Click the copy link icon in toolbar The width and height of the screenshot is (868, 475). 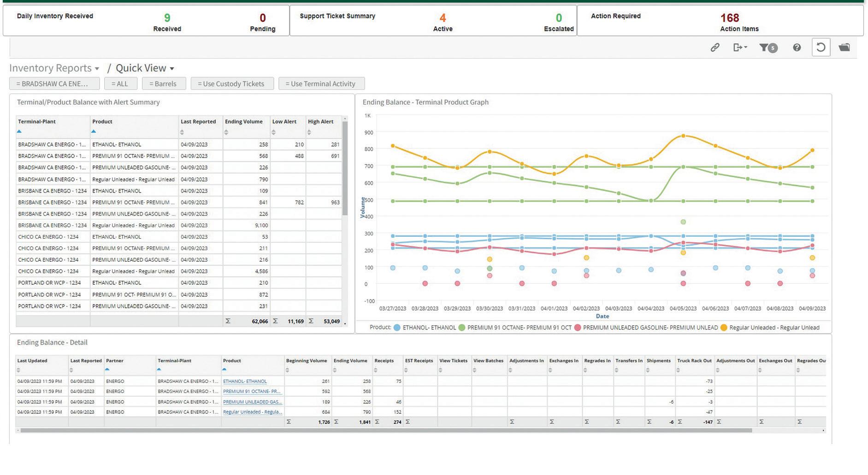tap(714, 47)
